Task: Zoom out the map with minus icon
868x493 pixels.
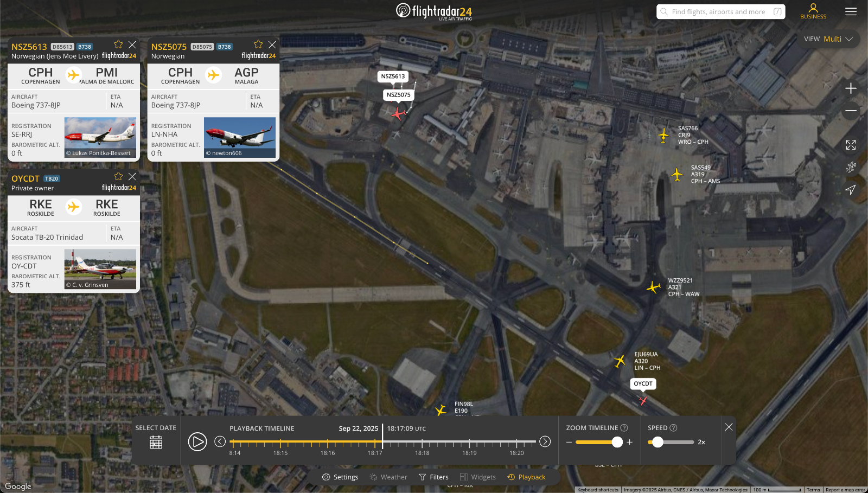Action: [x=851, y=111]
